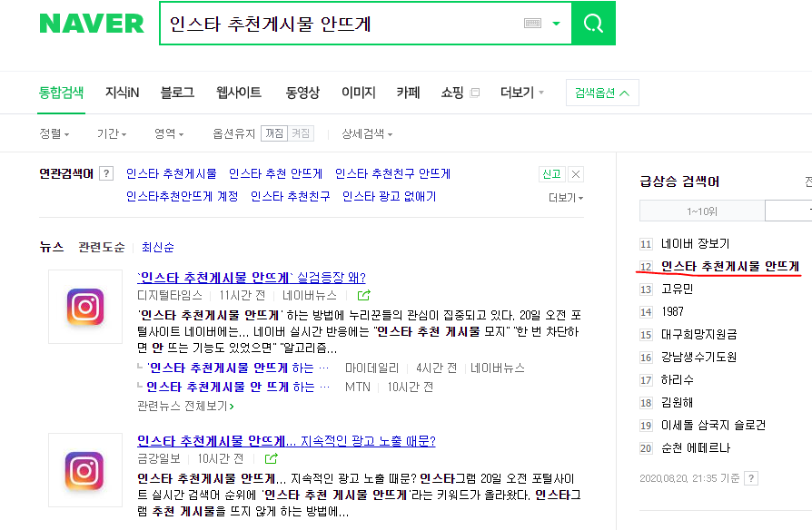Click trending keyword 순천 에떼르나
Screen dimensions: 812x530
696,448
